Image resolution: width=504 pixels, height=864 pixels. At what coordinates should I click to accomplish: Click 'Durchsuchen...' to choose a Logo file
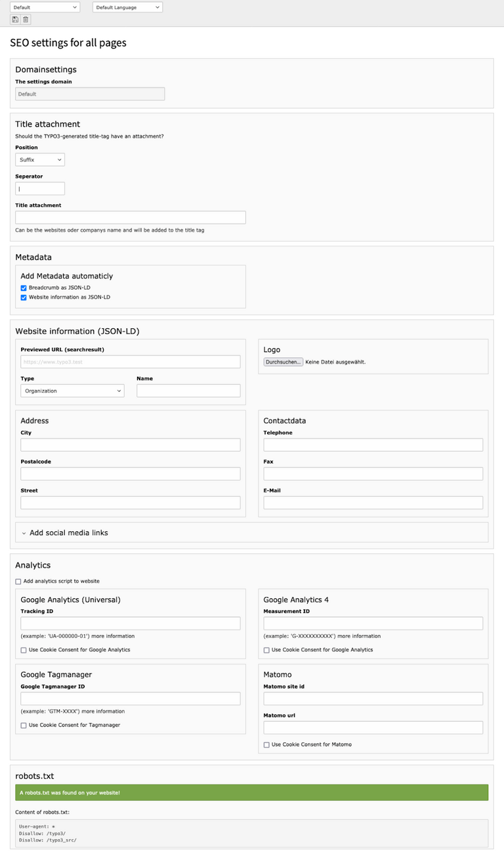coord(283,361)
